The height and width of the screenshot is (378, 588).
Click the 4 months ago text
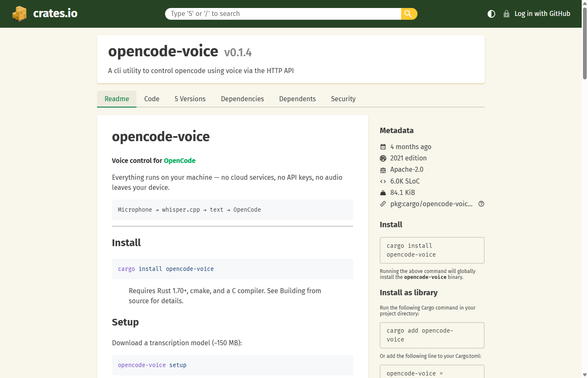tap(411, 147)
